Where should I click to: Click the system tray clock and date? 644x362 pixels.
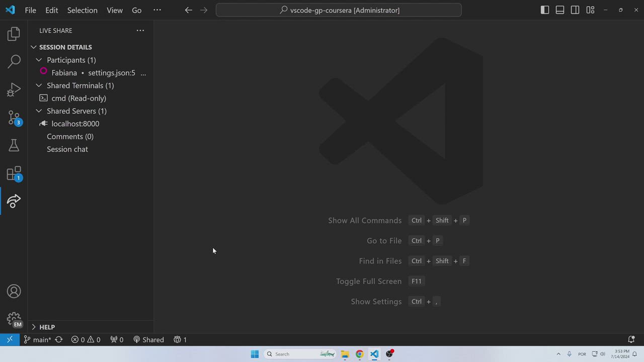622,354
